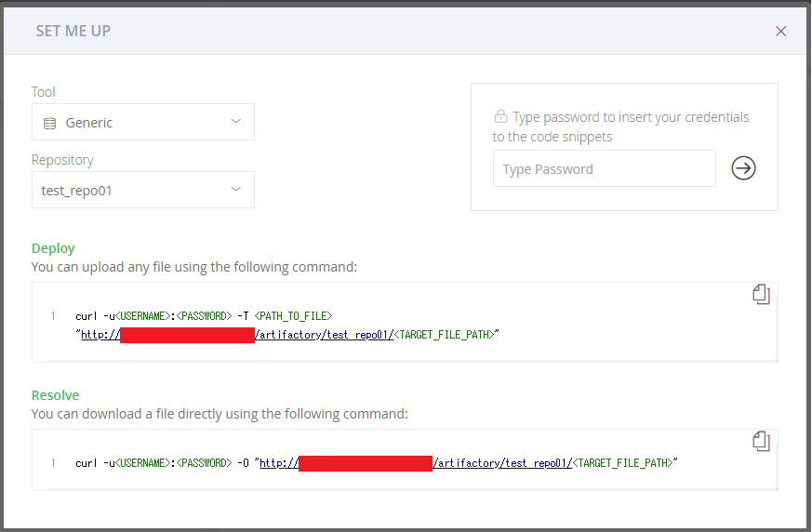Click <TARGET_FILE_PATH> placeholder in Resolve command
The height and width of the screenshot is (532, 812).
tap(622, 463)
